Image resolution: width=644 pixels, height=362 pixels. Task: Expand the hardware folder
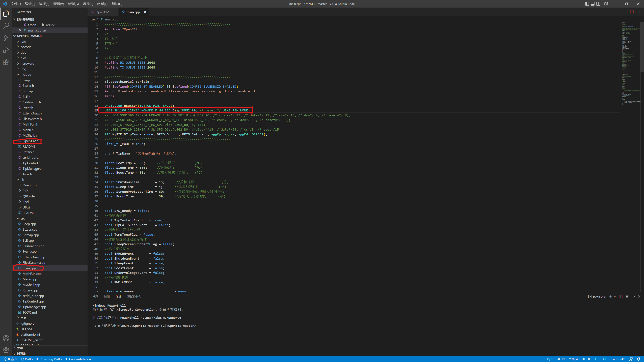[50, 64]
